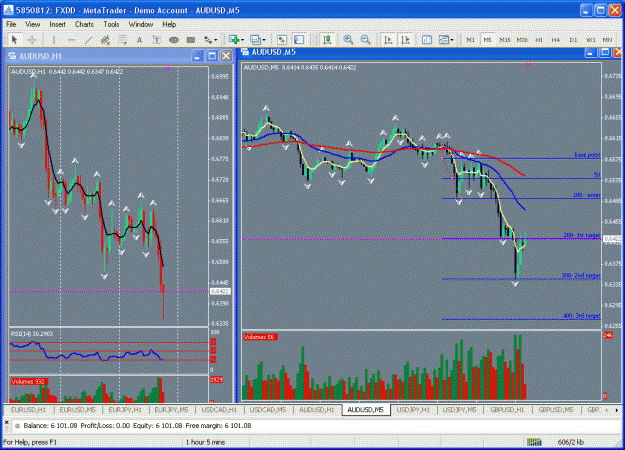Click the arrows objects icon
Screen dimensions: 625x450
click(x=208, y=40)
